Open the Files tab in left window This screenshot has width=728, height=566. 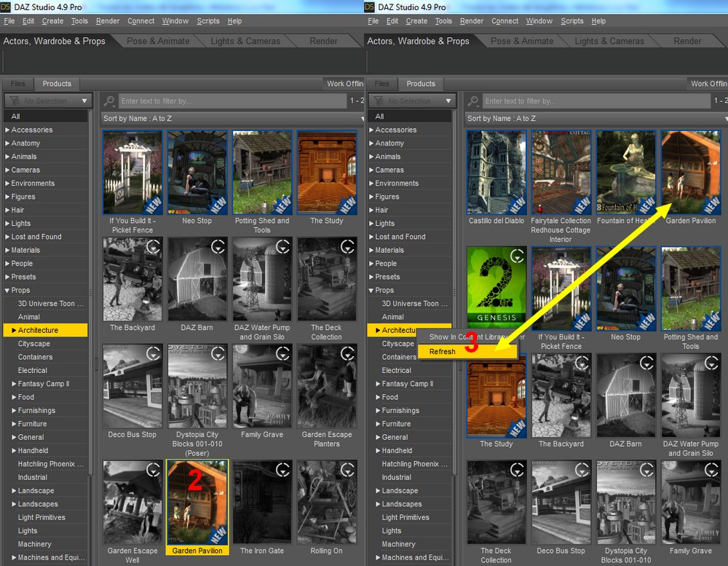(x=18, y=84)
